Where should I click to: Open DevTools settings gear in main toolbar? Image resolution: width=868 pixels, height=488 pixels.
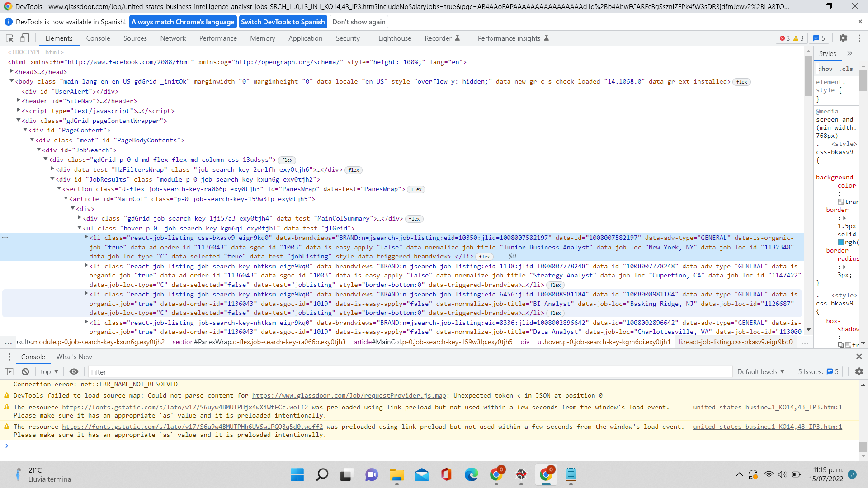tap(843, 38)
